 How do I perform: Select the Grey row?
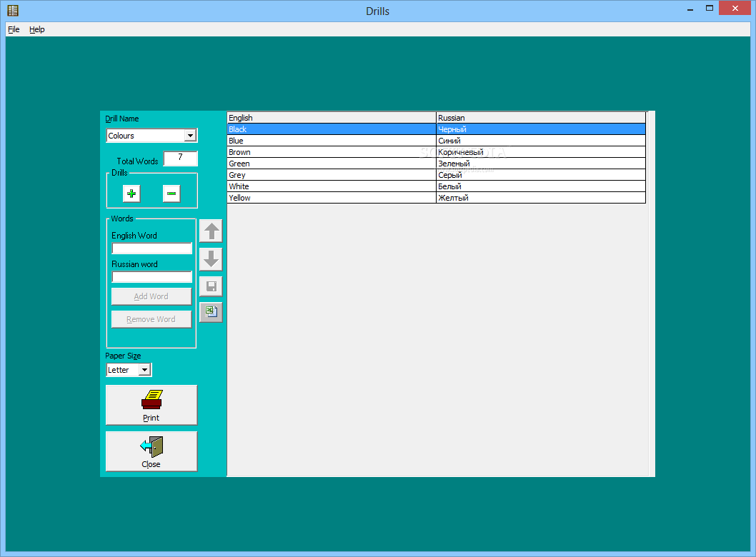tap(437, 175)
